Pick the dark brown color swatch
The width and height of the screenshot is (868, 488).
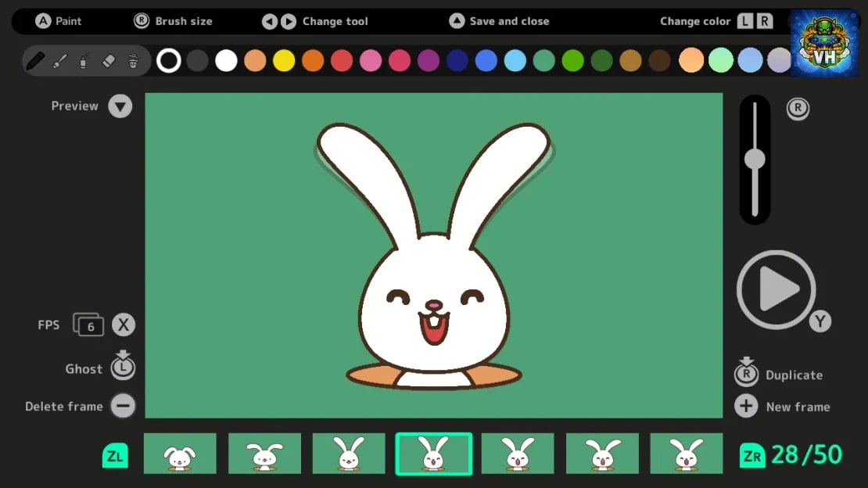pyautogui.click(x=659, y=60)
